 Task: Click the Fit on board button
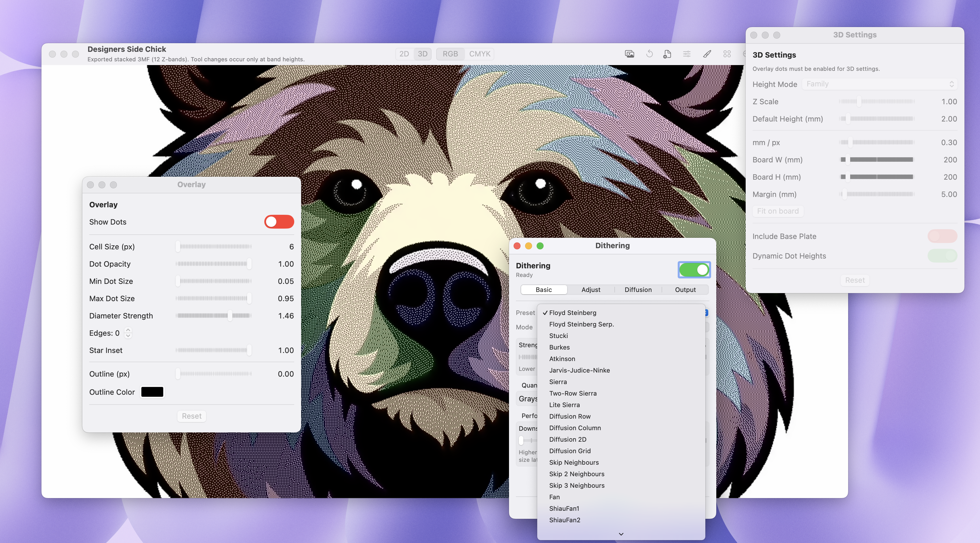[x=778, y=211]
